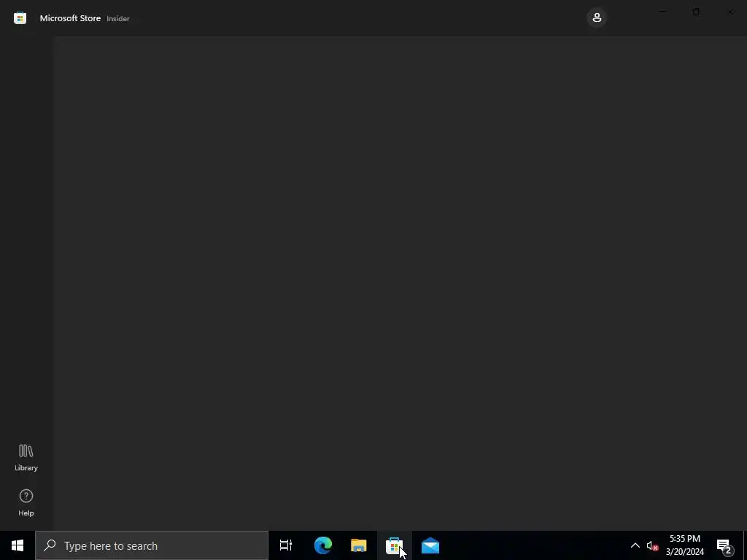This screenshot has height=560, width=747.
Task: Focus the taskbar search box
Action: pyautogui.click(x=152, y=545)
